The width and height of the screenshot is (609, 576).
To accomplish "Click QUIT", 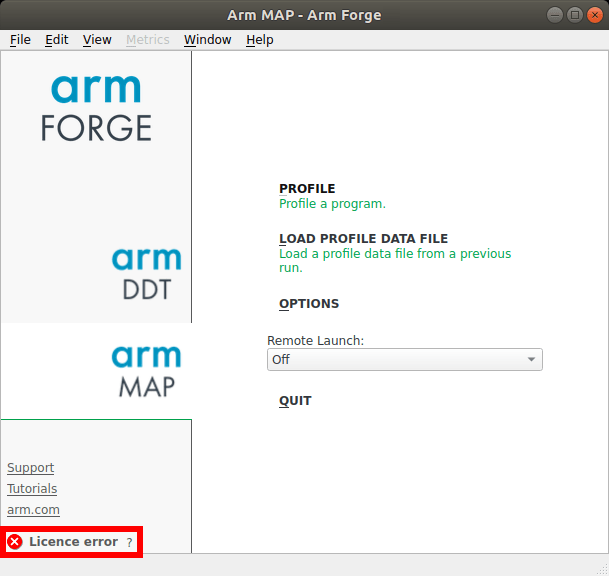I will point(295,401).
